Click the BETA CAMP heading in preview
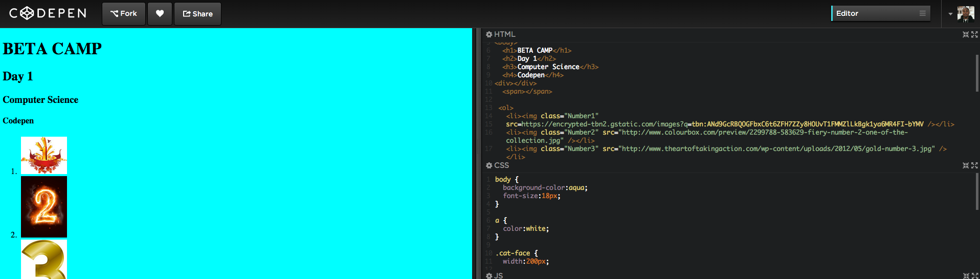Image resolution: width=980 pixels, height=279 pixels. pyautogui.click(x=52, y=49)
